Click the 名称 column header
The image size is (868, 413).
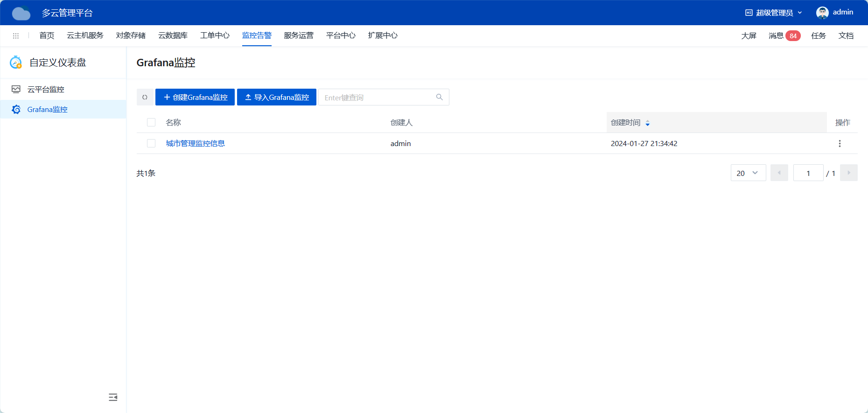pos(173,122)
